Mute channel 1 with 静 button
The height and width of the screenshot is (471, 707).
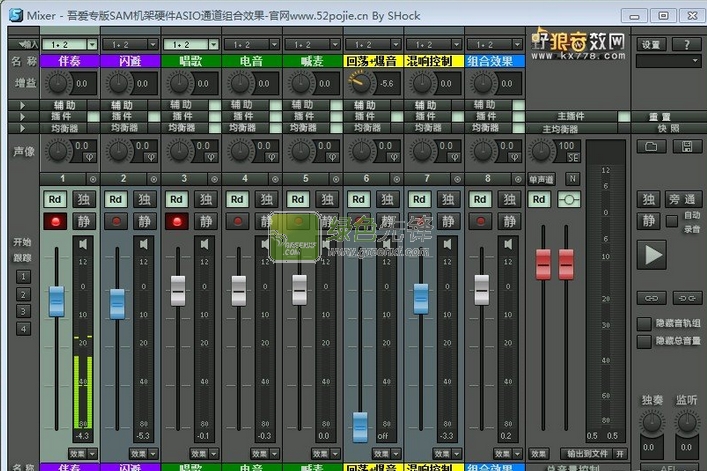[x=84, y=221]
